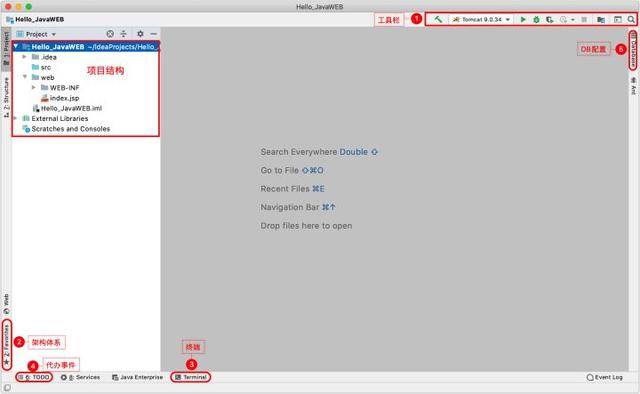Open Search Everywhere with the magnifier icon

click(631, 19)
